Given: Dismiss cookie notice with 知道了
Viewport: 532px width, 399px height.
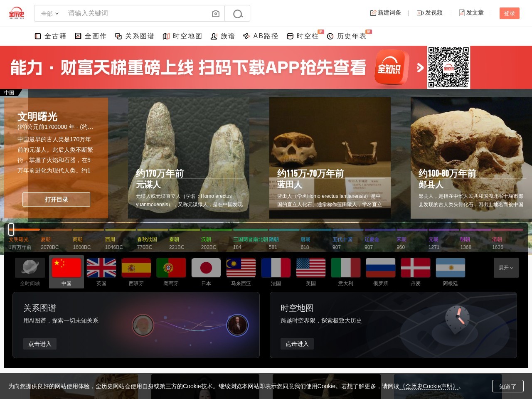Looking at the screenshot, I should pyautogui.click(x=507, y=387).
